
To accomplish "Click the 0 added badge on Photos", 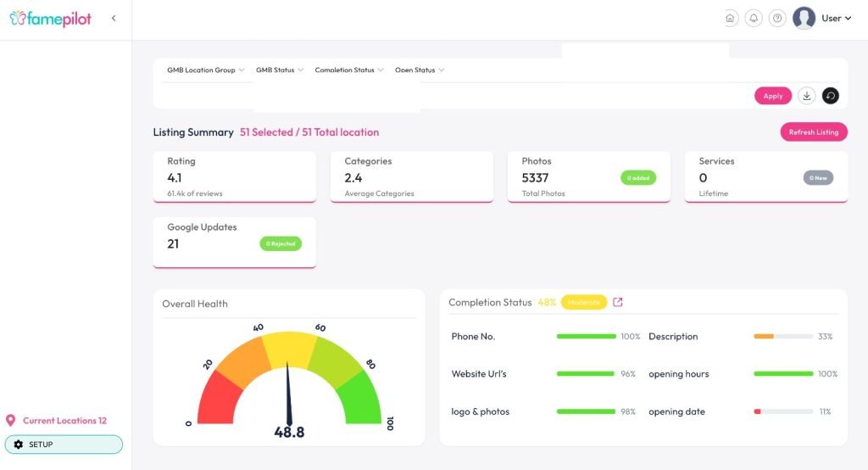I will (x=638, y=178).
